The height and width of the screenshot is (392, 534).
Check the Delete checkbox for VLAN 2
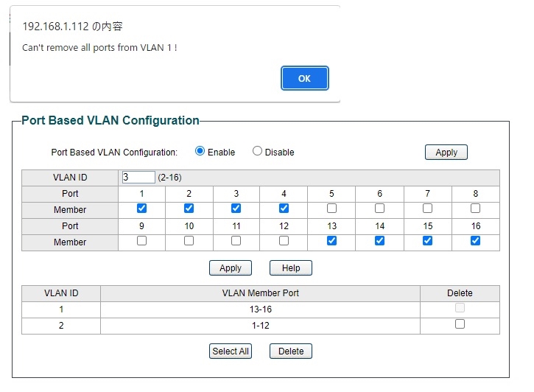(x=460, y=324)
